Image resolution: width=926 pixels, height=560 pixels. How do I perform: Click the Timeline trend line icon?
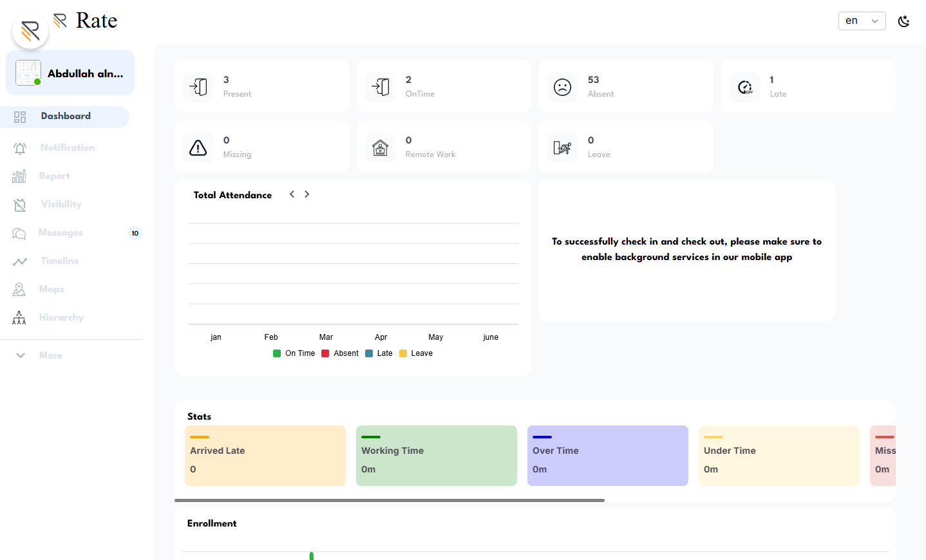click(20, 261)
